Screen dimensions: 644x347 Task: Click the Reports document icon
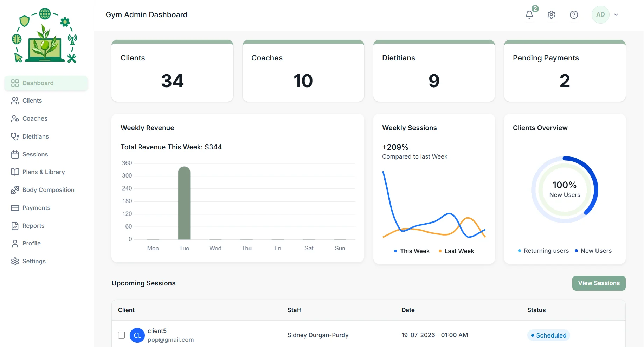(x=15, y=226)
